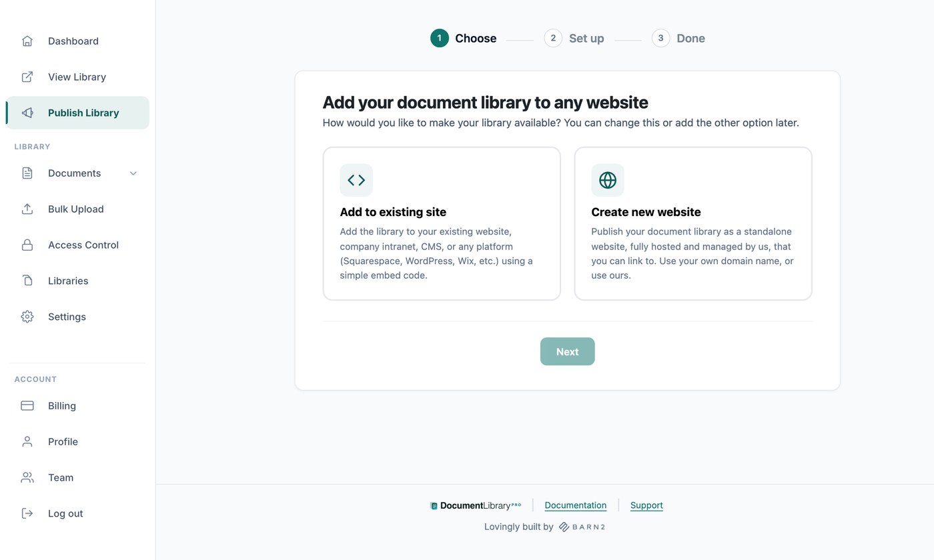Open Settings from the sidebar
This screenshot has width=934, height=560.
[x=77, y=317]
